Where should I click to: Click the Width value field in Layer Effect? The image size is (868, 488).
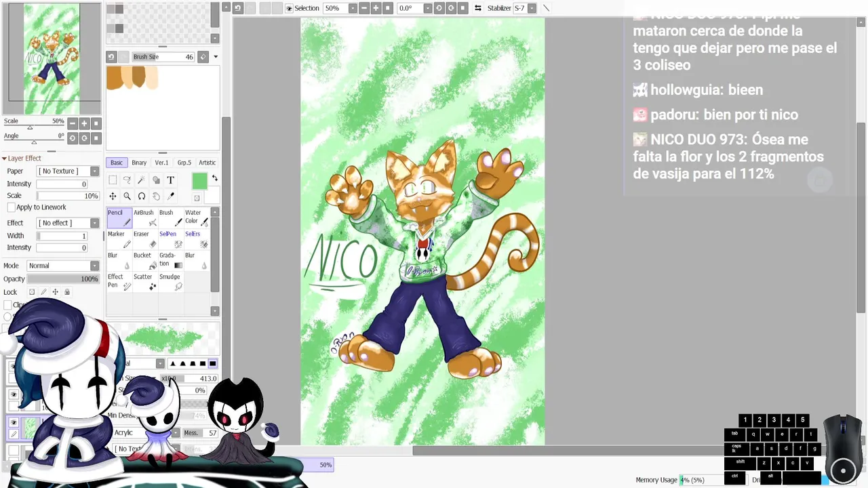(62, 236)
